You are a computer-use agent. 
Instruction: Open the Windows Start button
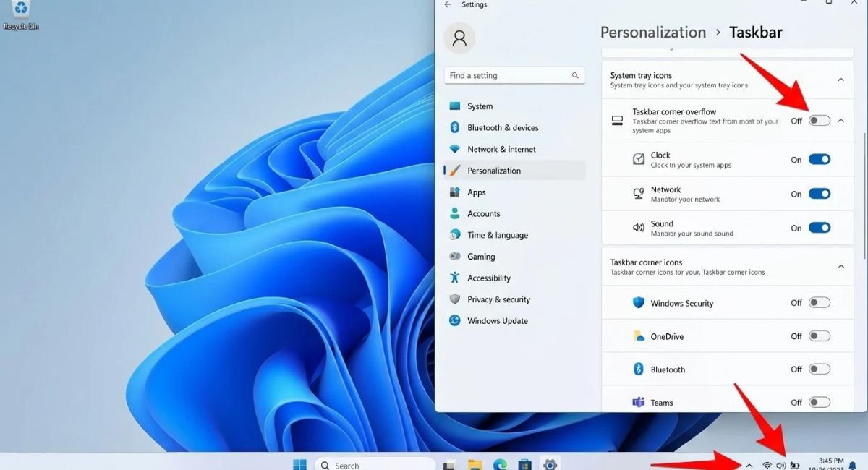[x=299, y=465]
